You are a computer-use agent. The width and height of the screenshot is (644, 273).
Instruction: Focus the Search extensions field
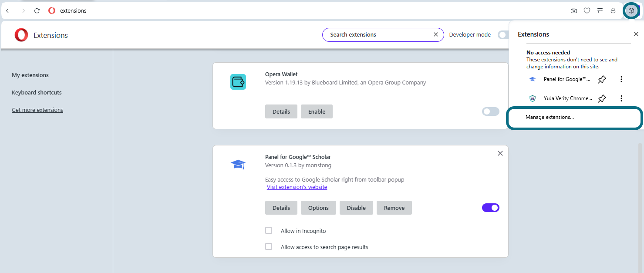(379, 35)
